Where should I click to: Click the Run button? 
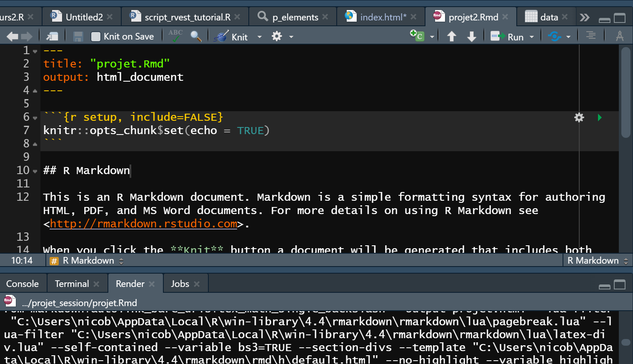point(507,37)
